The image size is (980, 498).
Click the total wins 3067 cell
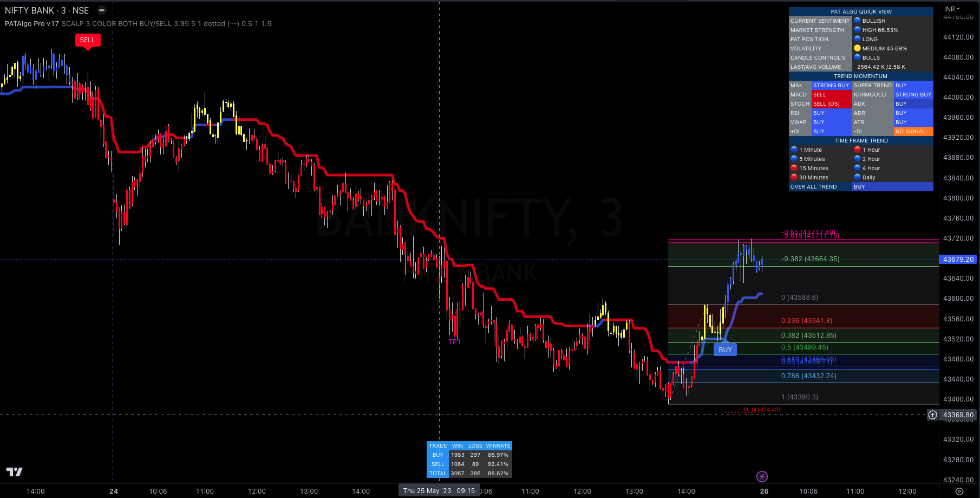tap(458, 474)
